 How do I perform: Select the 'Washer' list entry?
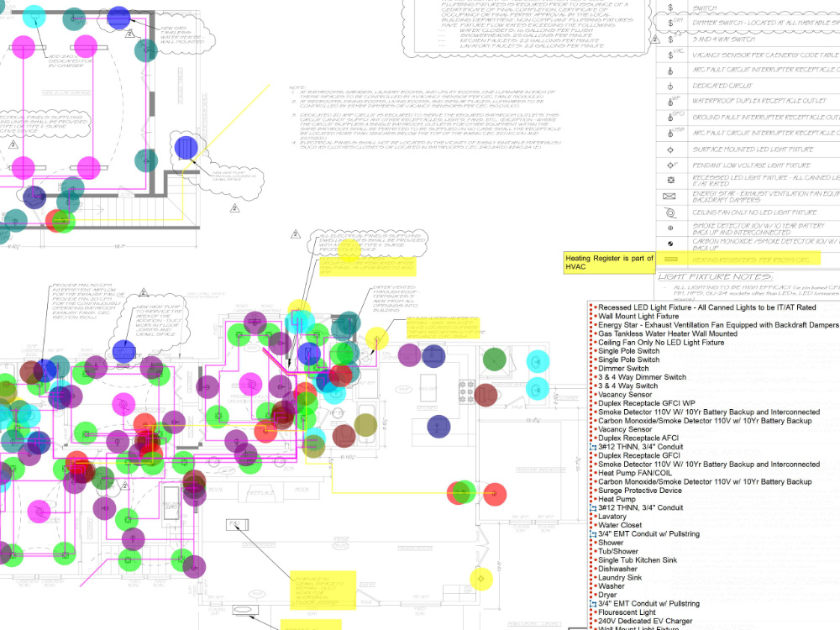[x=612, y=586]
